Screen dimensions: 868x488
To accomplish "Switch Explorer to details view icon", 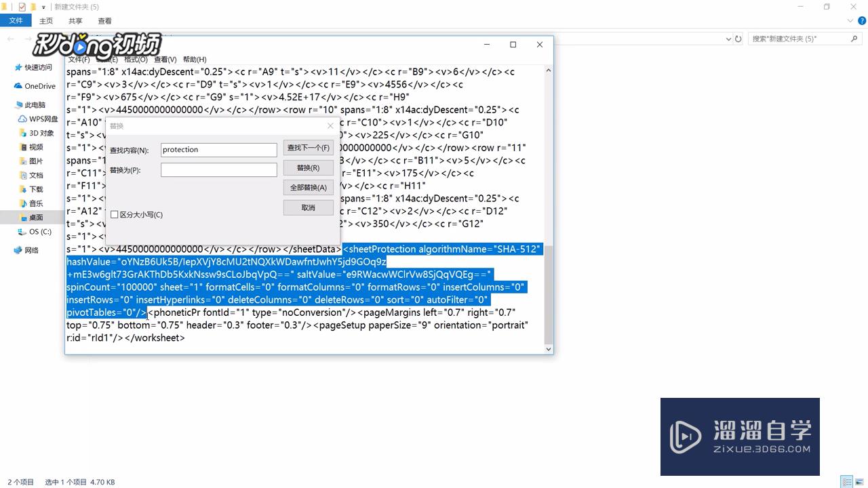I will 846,482.
